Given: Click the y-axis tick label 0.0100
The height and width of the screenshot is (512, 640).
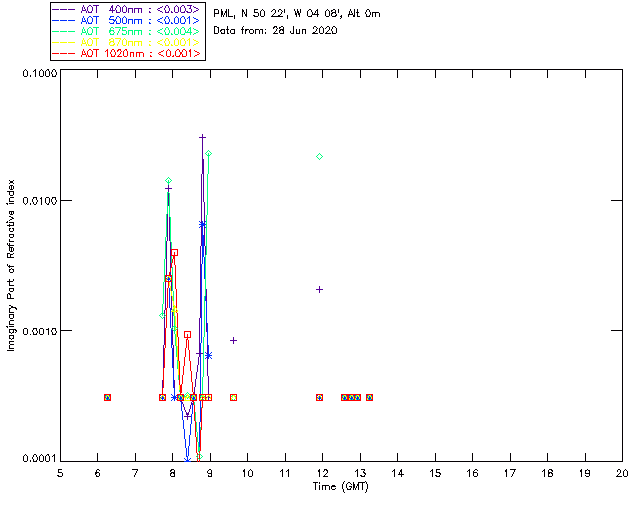Looking at the screenshot, I should [x=39, y=201].
